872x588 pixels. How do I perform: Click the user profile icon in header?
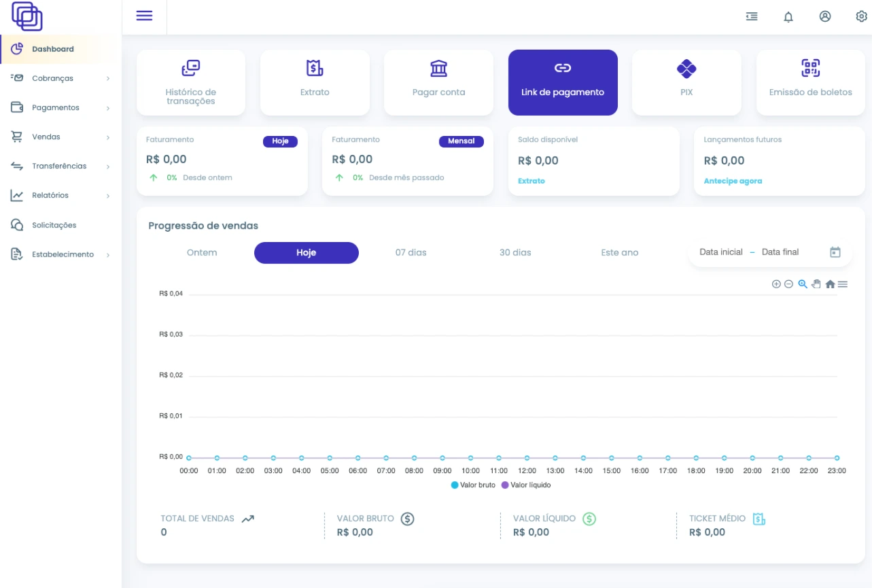(x=825, y=17)
